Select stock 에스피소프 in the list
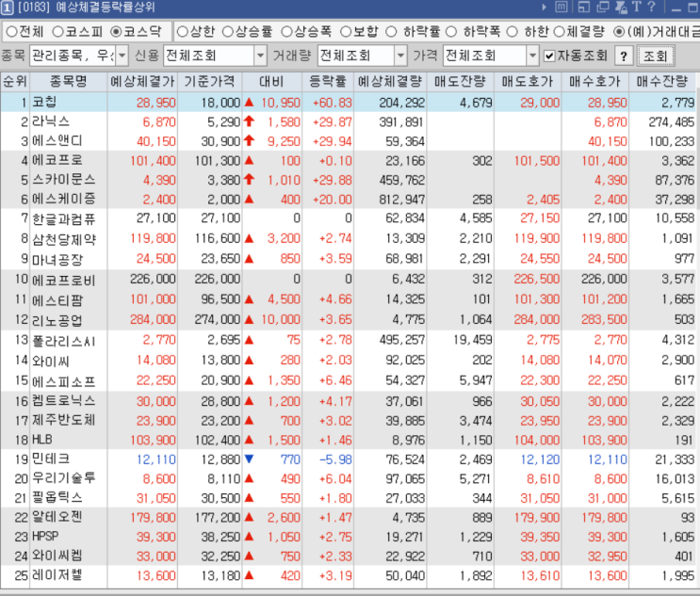 64,381
